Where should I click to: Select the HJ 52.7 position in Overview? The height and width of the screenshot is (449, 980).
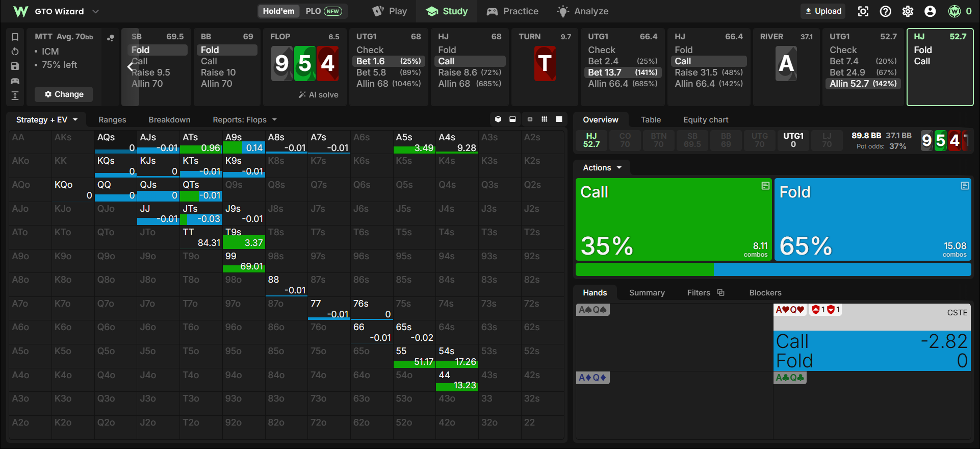tap(591, 140)
